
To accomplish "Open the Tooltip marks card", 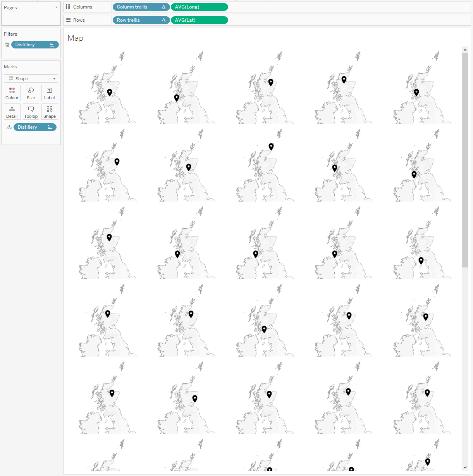I will pos(31,112).
